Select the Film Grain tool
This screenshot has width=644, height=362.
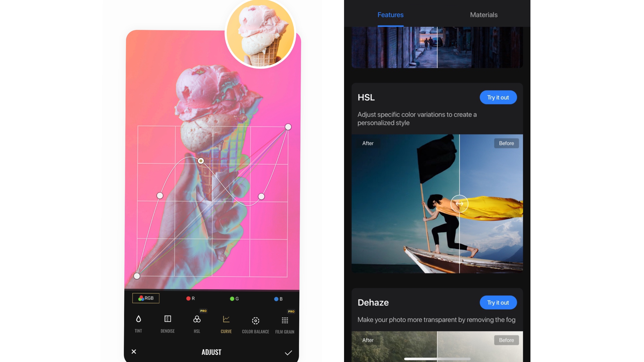click(x=285, y=323)
